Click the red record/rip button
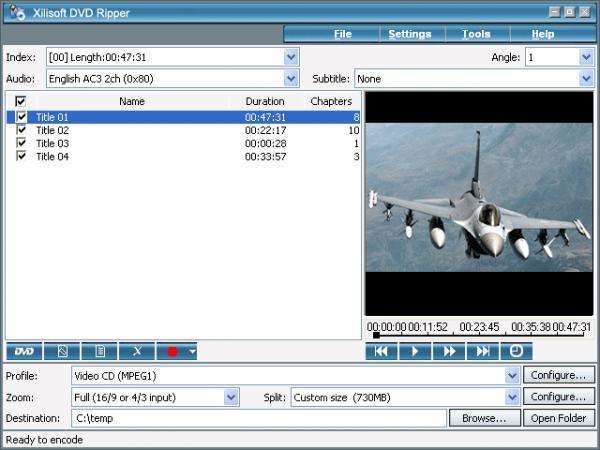Viewport: 600px width, 450px height. point(172,351)
